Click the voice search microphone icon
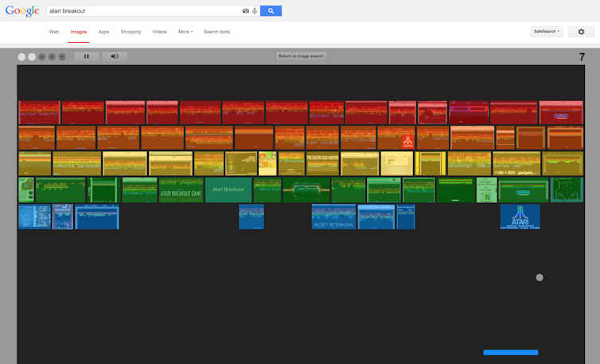Image resolution: width=600 pixels, height=364 pixels. click(255, 11)
